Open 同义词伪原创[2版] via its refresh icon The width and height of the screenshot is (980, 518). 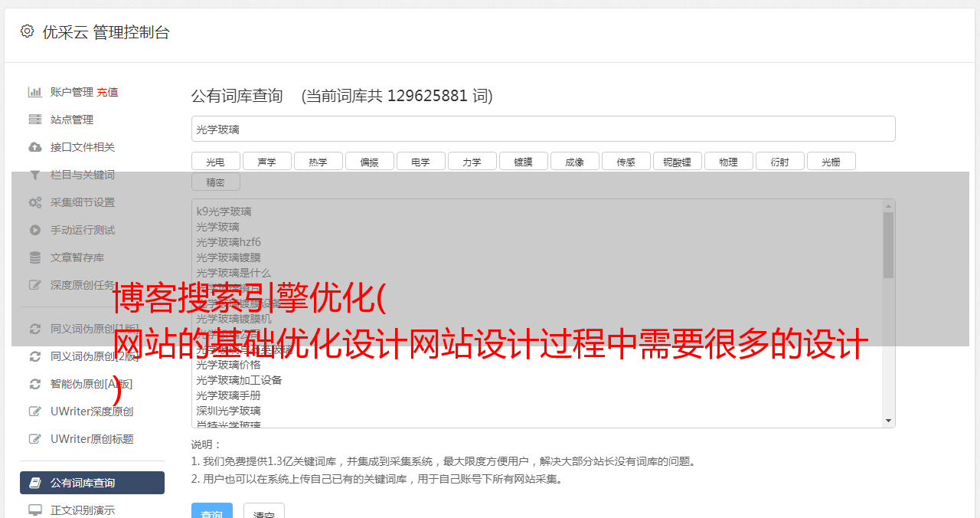(x=35, y=356)
